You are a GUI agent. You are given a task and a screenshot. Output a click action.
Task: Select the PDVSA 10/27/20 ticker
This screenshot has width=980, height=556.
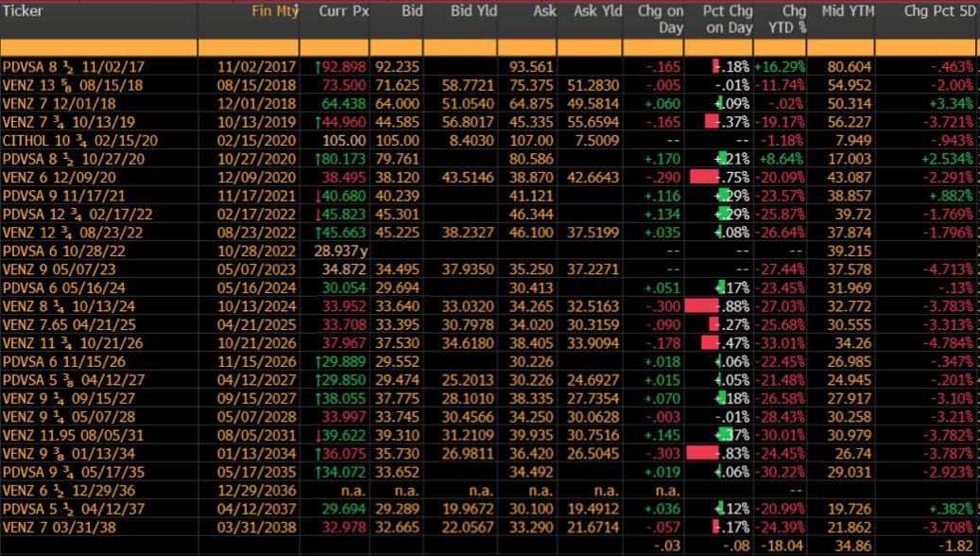pos(74,159)
